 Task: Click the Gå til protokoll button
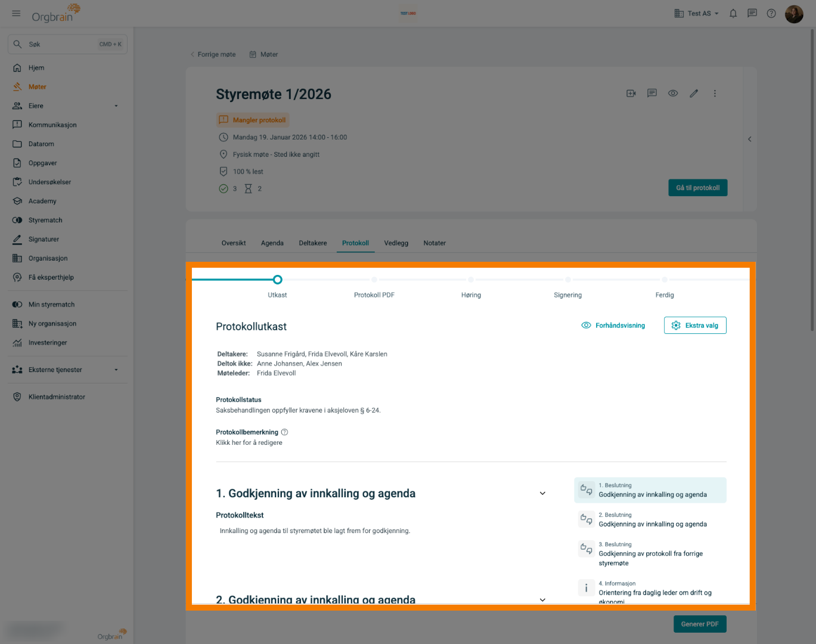[x=698, y=188]
